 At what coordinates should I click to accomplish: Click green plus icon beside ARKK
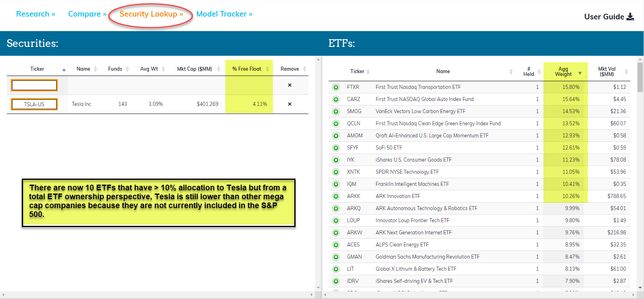coord(336,196)
